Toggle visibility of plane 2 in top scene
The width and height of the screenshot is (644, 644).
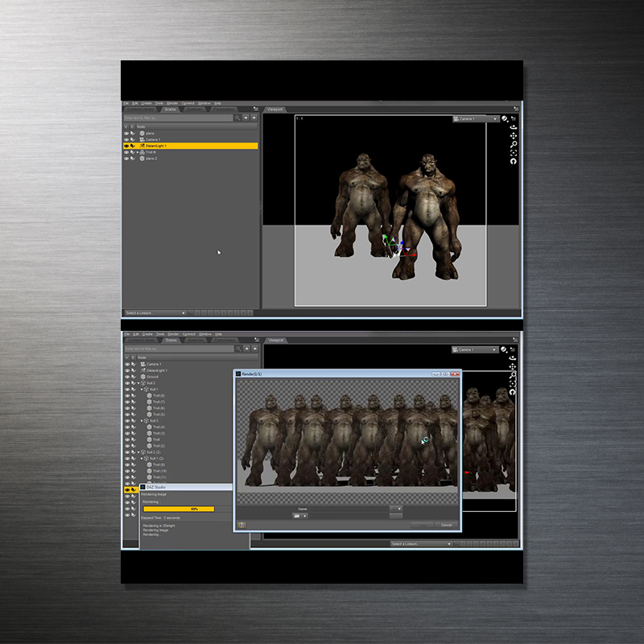[126, 159]
